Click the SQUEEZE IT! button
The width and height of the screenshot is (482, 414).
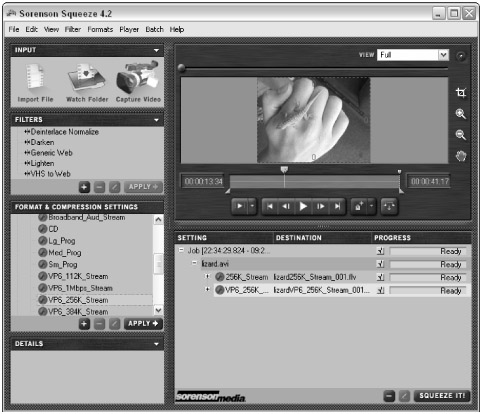pyautogui.click(x=442, y=396)
